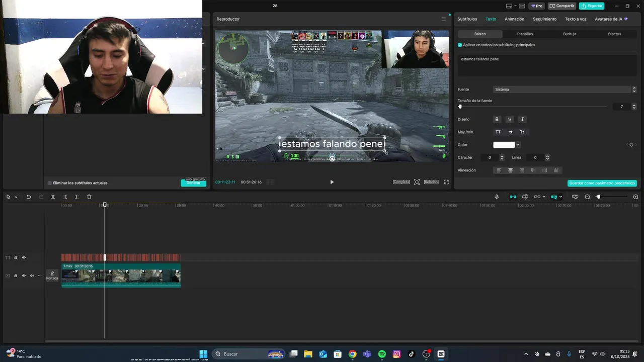Click the delete-right trim icon
The height and width of the screenshot is (362, 644).
(77, 197)
